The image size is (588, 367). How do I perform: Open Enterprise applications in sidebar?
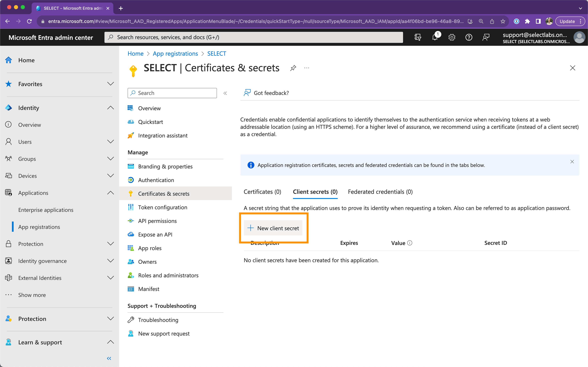tap(46, 210)
